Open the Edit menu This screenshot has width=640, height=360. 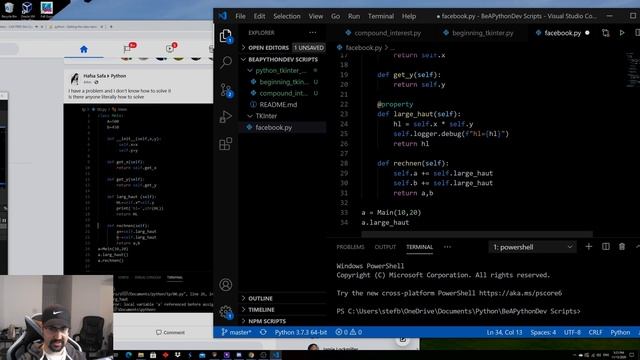(259, 16)
